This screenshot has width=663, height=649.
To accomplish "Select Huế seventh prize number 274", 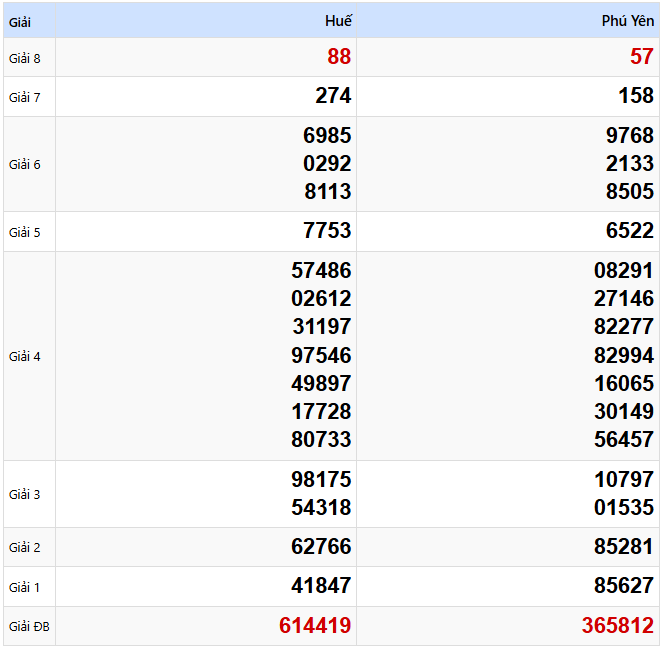I will pos(333,96).
